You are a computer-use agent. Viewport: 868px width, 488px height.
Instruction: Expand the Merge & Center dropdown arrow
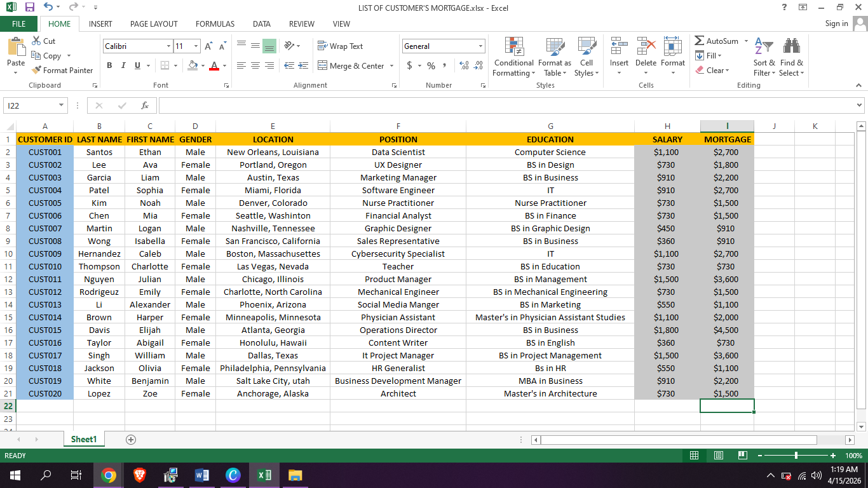point(391,65)
